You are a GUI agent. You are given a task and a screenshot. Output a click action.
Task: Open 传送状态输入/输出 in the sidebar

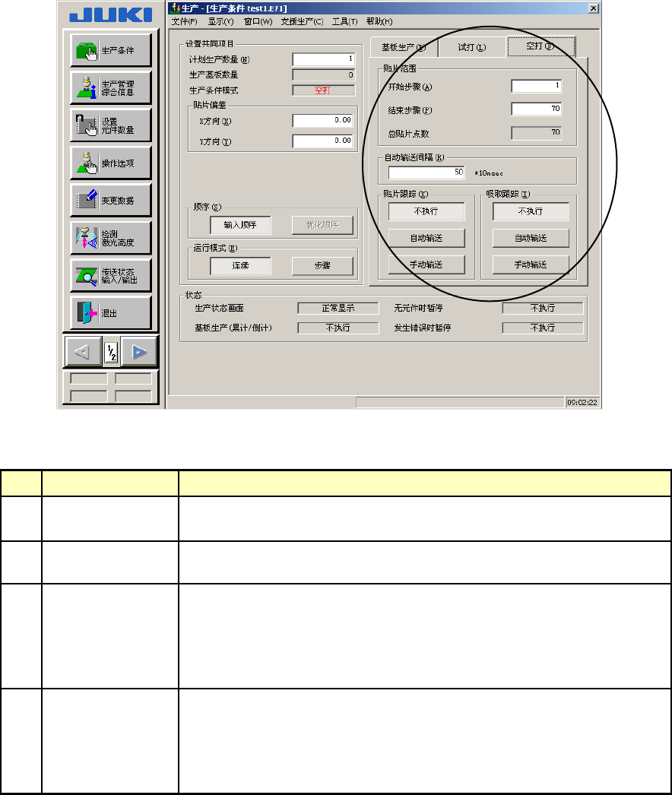110,275
